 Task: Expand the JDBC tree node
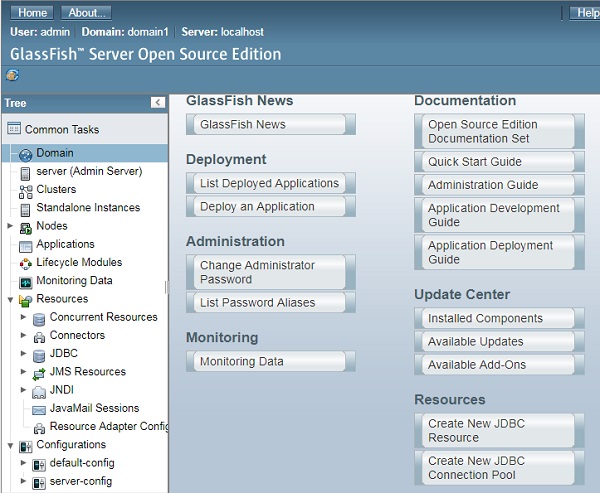[x=23, y=353]
